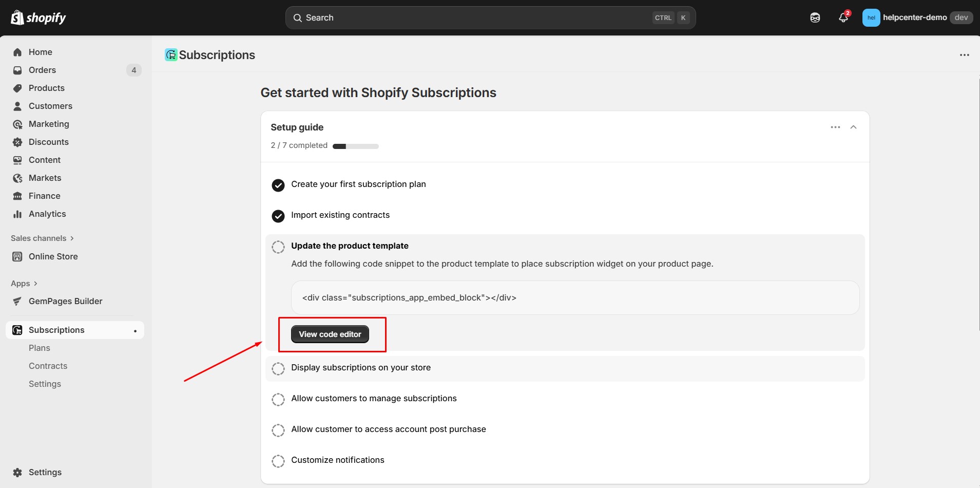
Task: Open the Contracts menu under Subscriptions
Action: click(x=48, y=365)
